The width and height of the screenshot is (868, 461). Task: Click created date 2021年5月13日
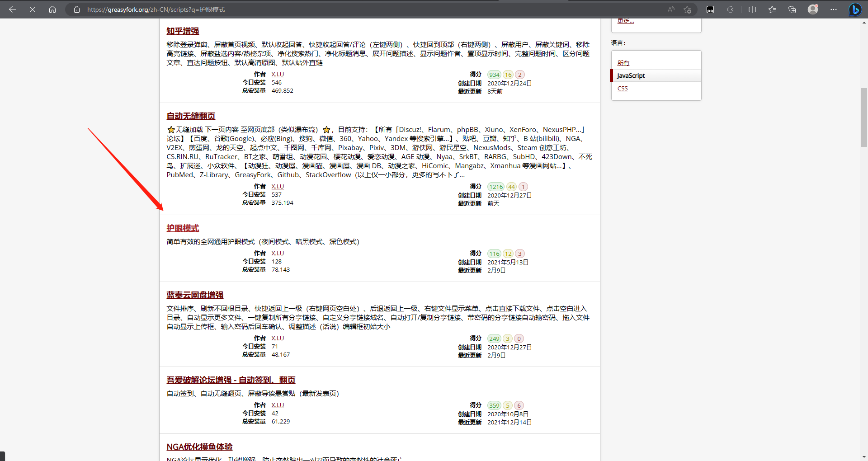coord(508,263)
